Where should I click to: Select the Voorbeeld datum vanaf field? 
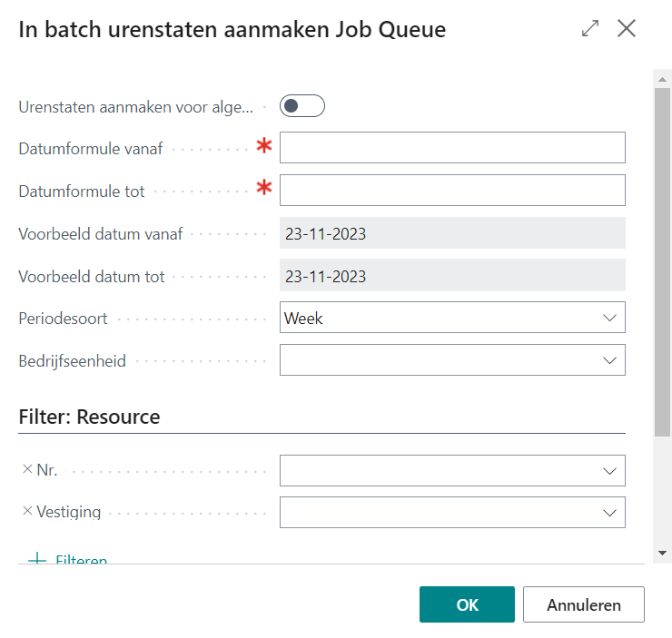(452, 233)
